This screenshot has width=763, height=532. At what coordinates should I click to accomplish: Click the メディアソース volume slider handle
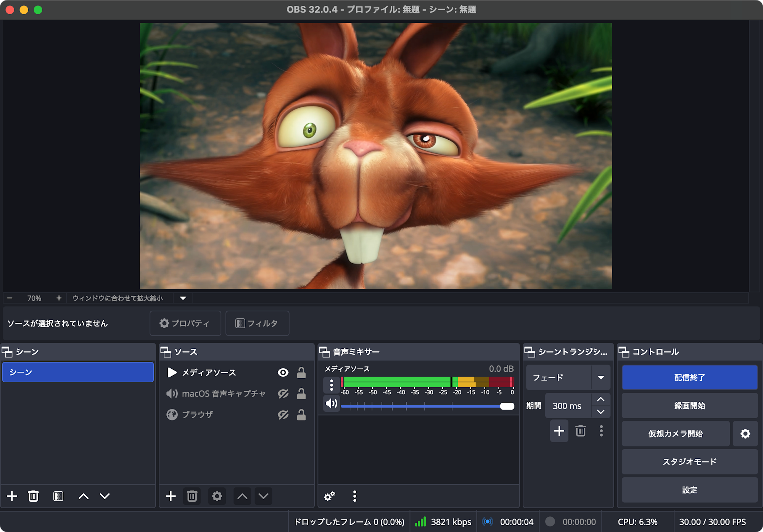point(507,406)
